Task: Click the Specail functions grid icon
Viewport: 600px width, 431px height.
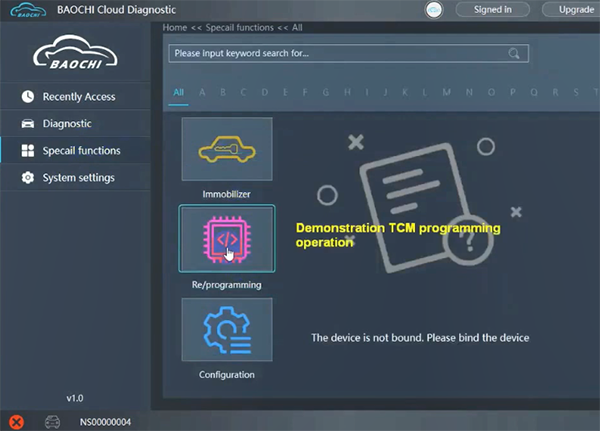Action: 28,150
